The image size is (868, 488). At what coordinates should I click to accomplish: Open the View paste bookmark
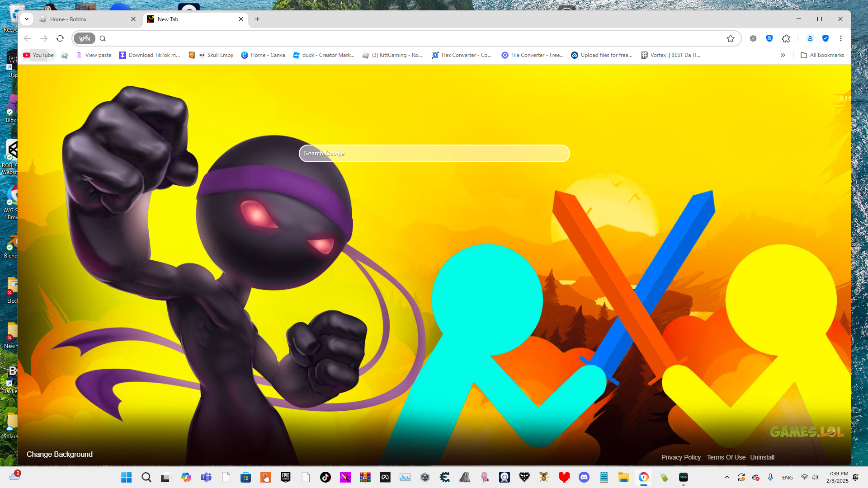(x=94, y=55)
